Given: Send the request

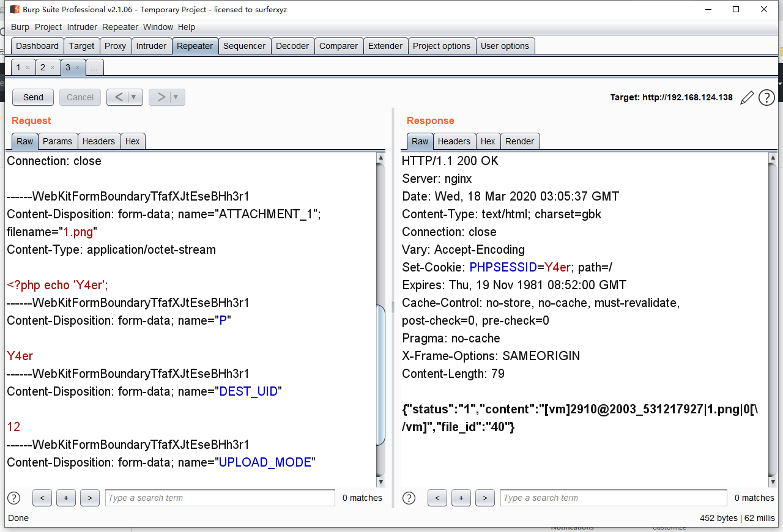Looking at the screenshot, I should pos(33,97).
